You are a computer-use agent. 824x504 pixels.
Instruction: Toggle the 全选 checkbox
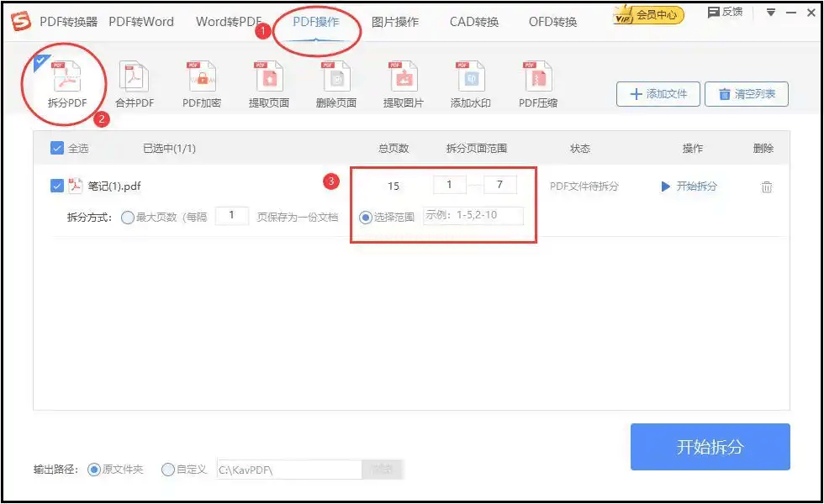click(57, 149)
